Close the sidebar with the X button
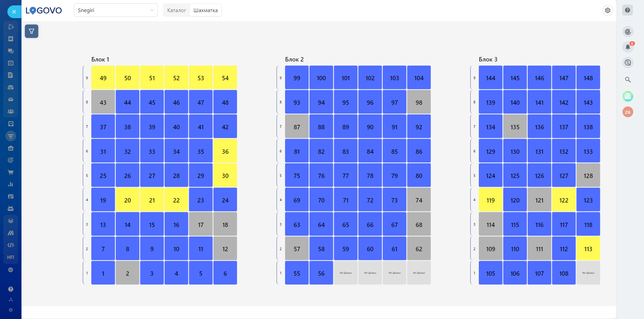This screenshot has width=644, height=319. click(x=14, y=12)
